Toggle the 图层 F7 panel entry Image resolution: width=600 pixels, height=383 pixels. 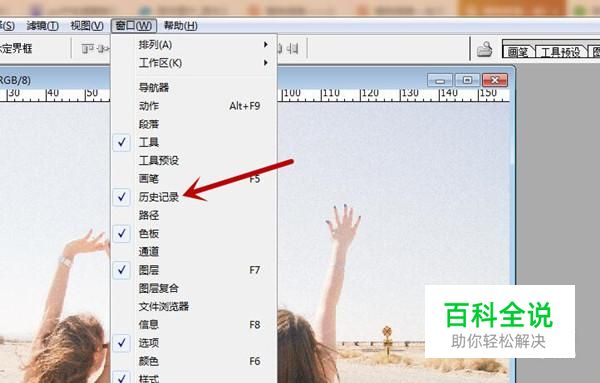(194, 270)
